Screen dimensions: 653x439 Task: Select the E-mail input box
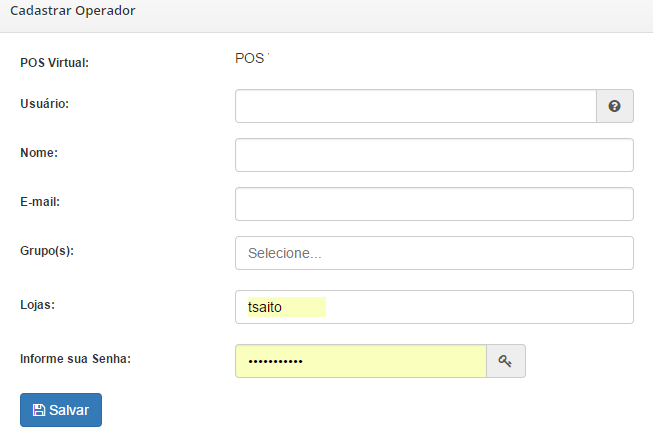(x=434, y=204)
